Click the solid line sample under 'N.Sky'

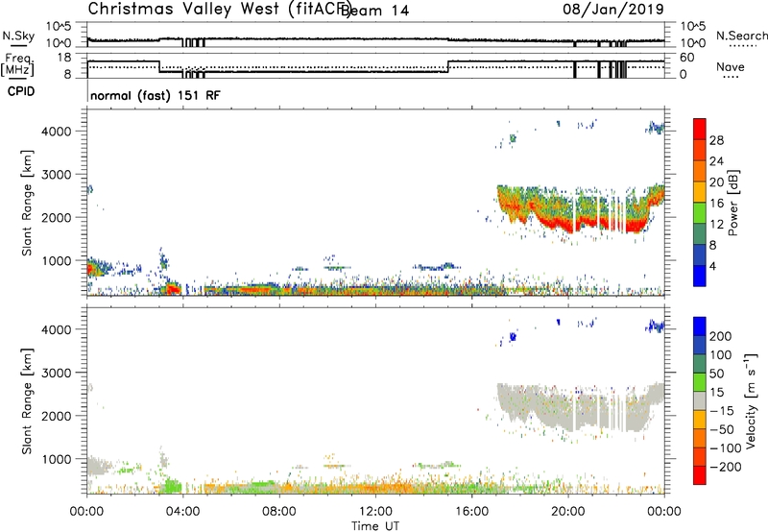[x=18, y=45]
